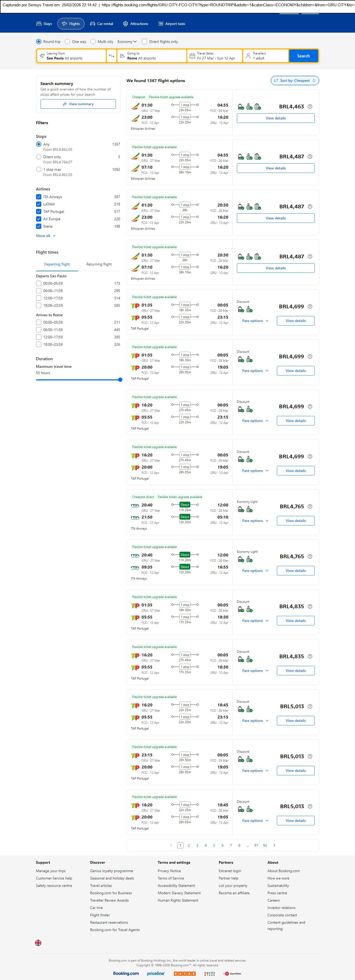Open the Car rental navigation tab

point(101,24)
